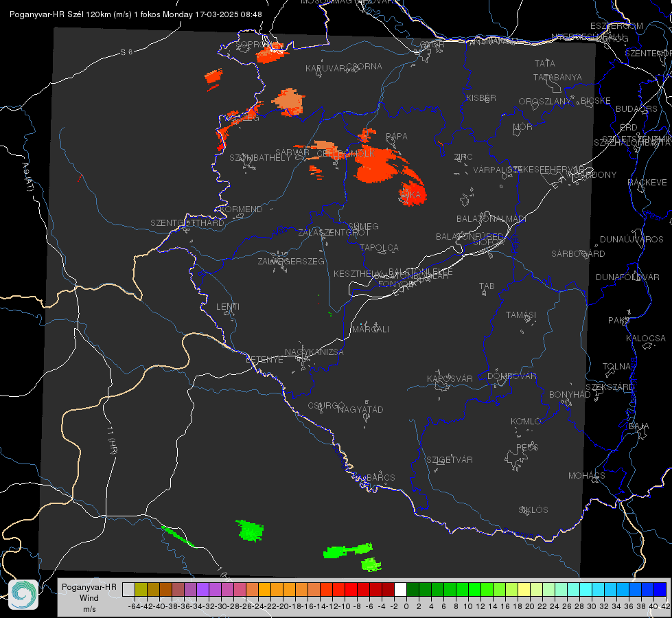Click the LETENYE town label

pyautogui.click(x=264, y=360)
